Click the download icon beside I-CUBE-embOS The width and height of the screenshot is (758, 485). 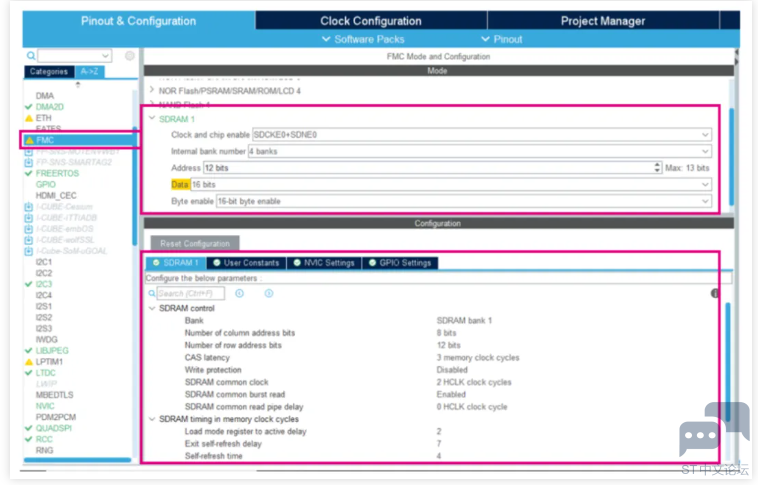coord(29,229)
